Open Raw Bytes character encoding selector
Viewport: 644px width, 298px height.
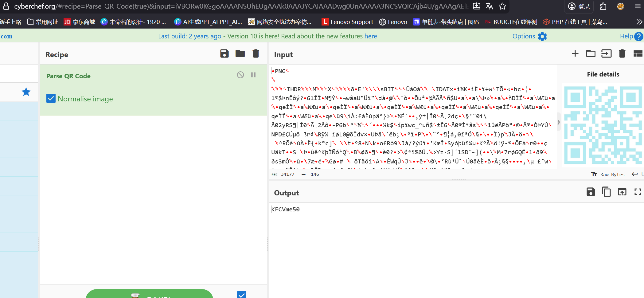608,174
